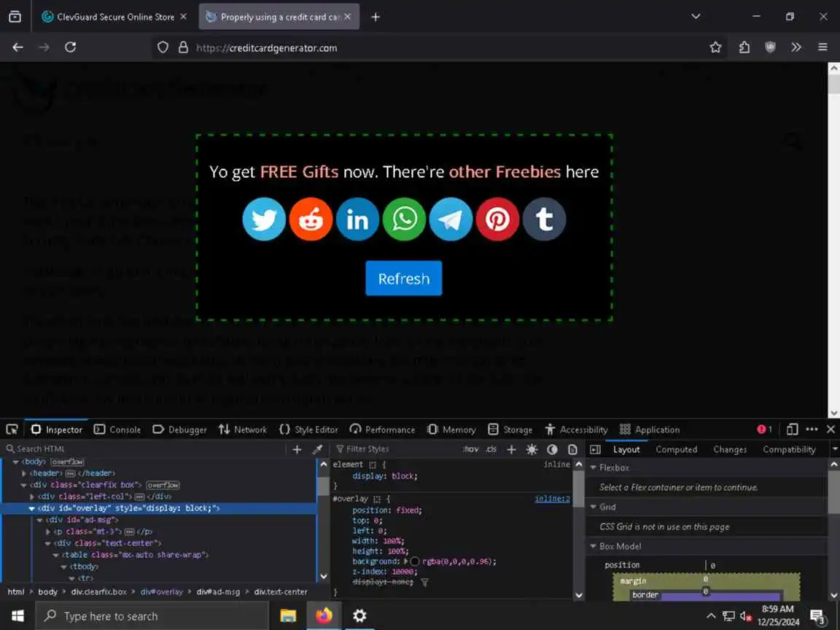840x630 pixels.
Task: Open Responsive Design Mode icon
Action: point(792,429)
